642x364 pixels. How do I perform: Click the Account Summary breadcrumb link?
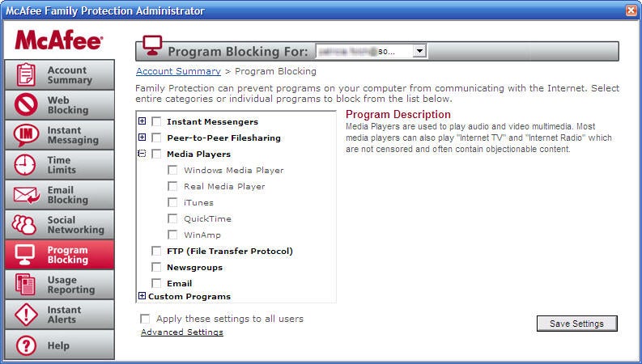(x=179, y=71)
